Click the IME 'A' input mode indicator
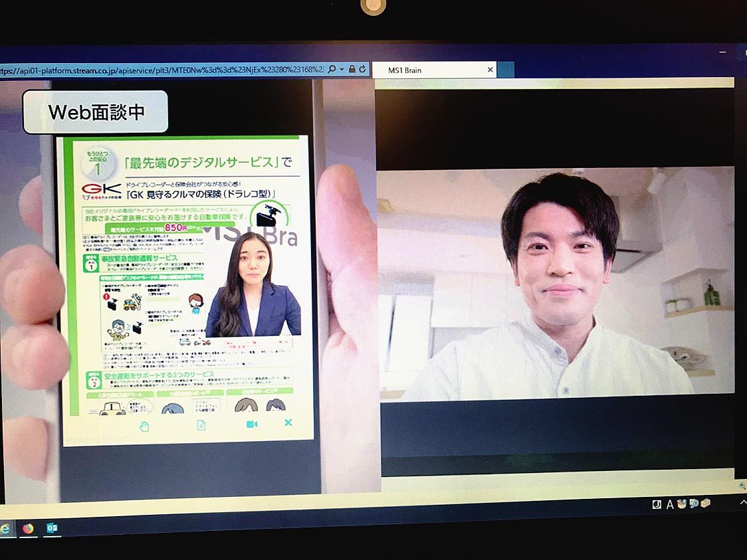 (670, 504)
